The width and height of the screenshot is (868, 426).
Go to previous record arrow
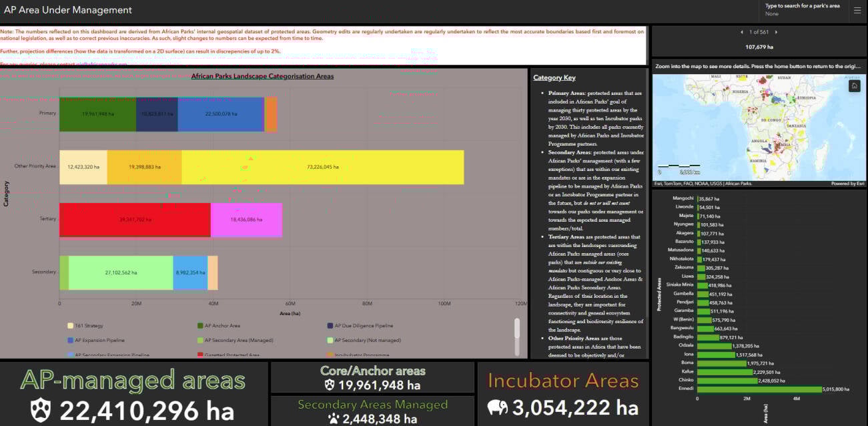point(742,32)
